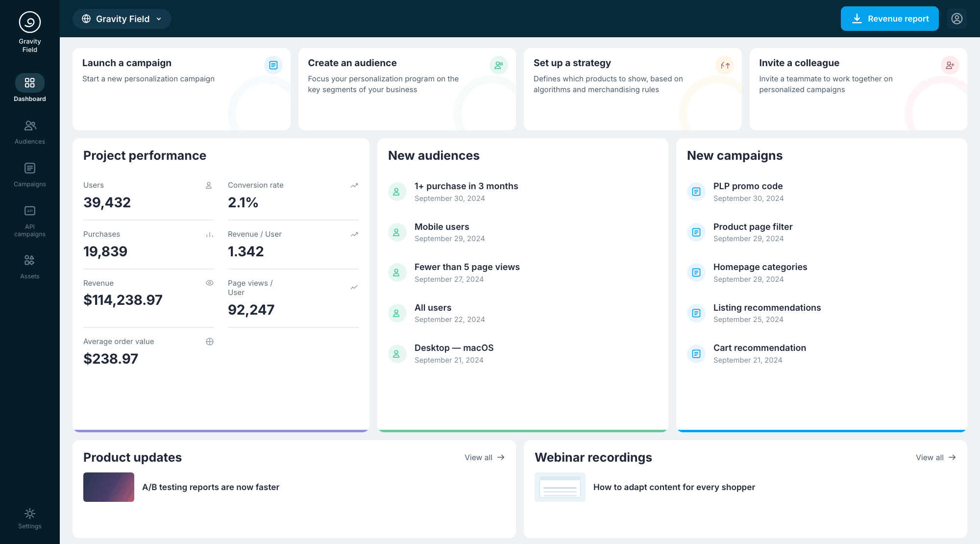Open the Dashboard sidebar item
980x544 pixels.
(x=30, y=88)
